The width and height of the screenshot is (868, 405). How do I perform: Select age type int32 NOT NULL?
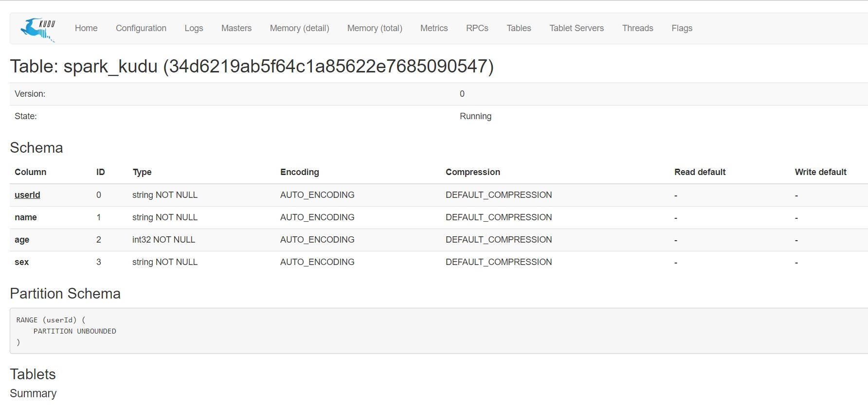(x=163, y=240)
